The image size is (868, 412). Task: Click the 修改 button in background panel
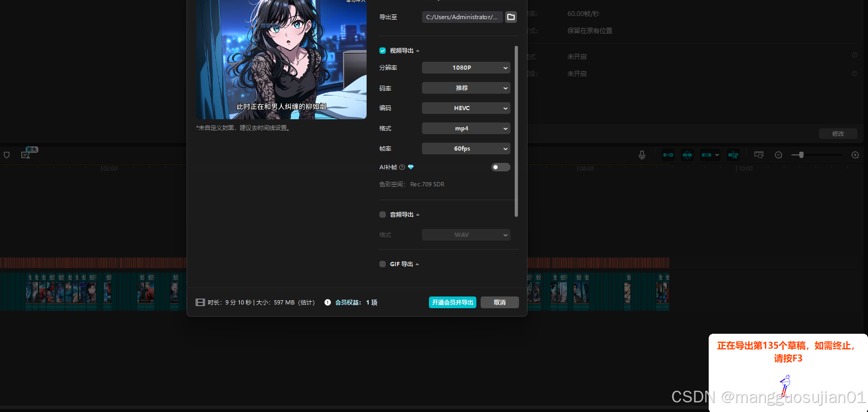coord(838,134)
